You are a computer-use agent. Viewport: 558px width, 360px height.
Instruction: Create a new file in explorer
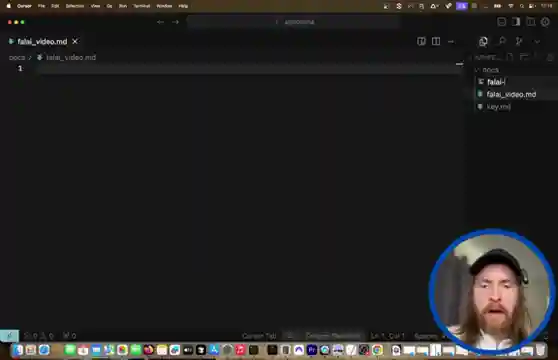coord(510,57)
